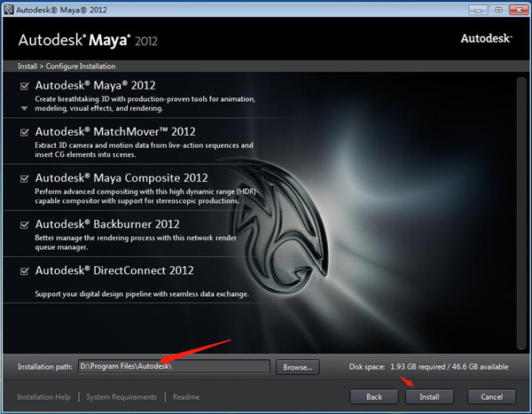The width and height of the screenshot is (532, 414).
Task: Click the Autodesk logo in the header
Action: coord(486,38)
